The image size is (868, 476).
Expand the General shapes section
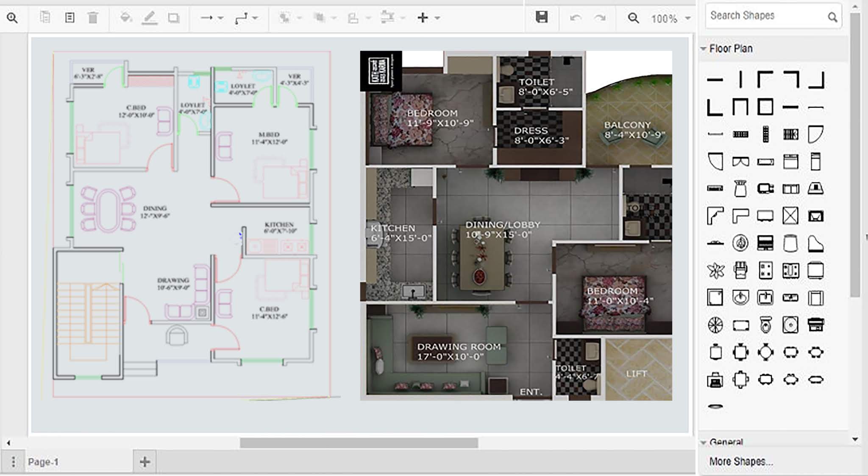726,442
